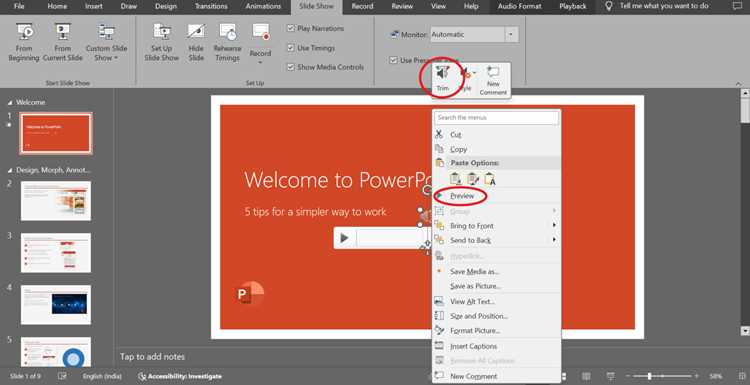This screenshot has width=750, height=385.
Task: Toggle Show Media Controls checkbox
Action: 290,67
